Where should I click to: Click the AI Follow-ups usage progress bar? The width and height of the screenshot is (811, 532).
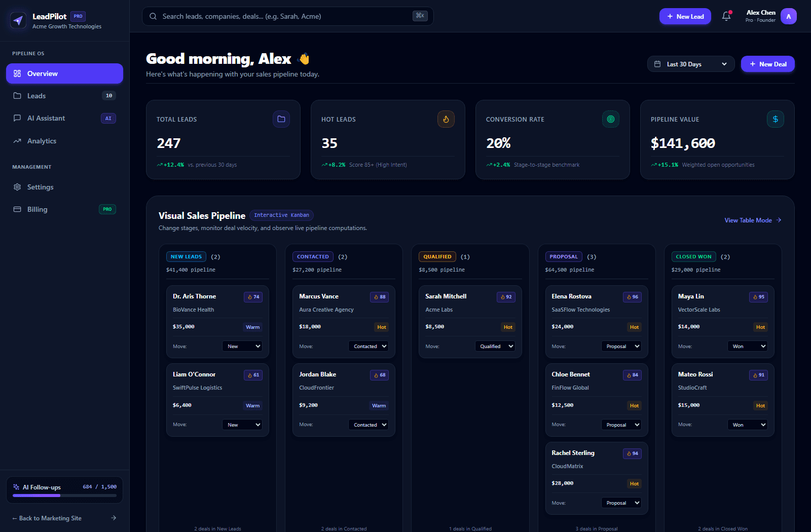[64, 496]
